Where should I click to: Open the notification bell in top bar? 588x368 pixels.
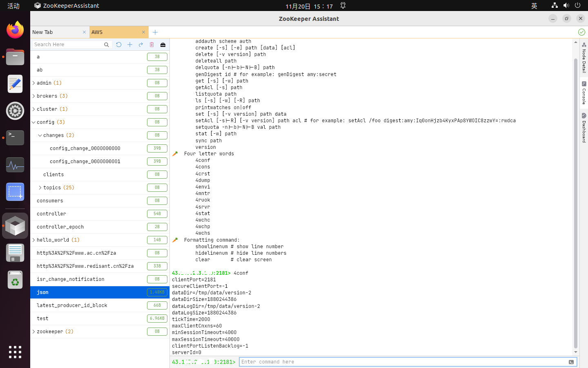(x=343, y=6)
